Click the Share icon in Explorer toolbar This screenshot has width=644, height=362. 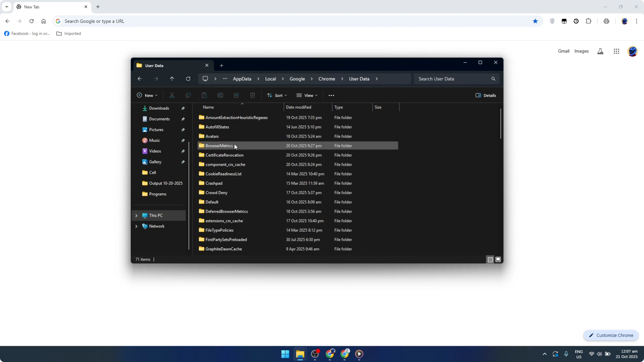tap(236, 95)
